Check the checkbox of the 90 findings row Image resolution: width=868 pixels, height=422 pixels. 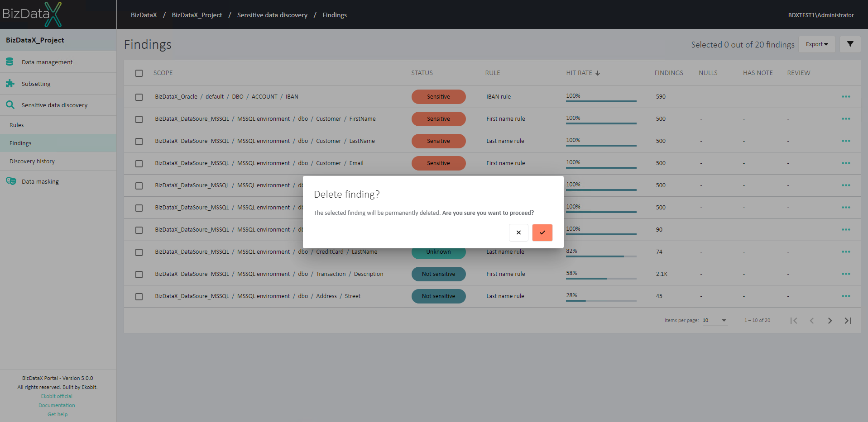pyautogui.click(x=139, y=230)
